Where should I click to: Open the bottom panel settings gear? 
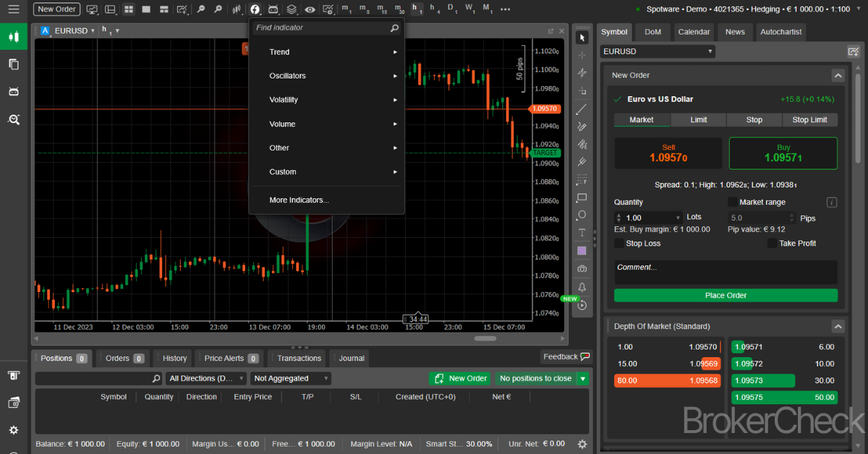pyautogui.click(x=582, y=444)
